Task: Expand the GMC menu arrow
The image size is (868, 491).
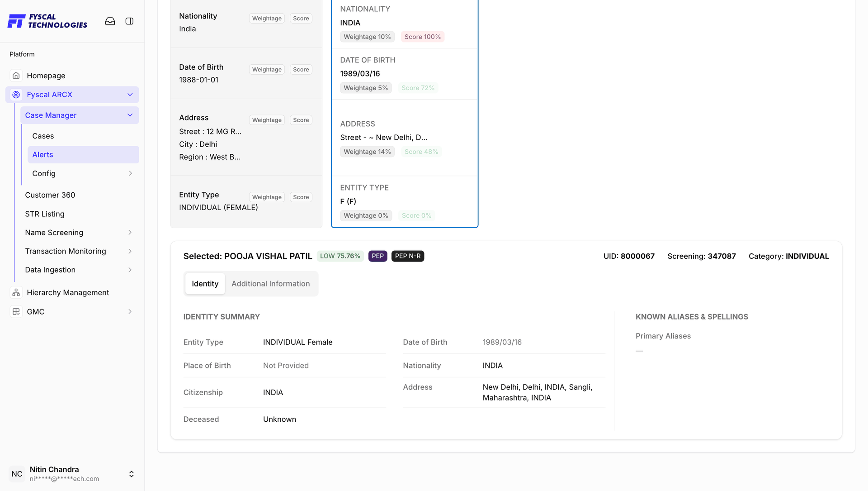Action: pos(130,311)
